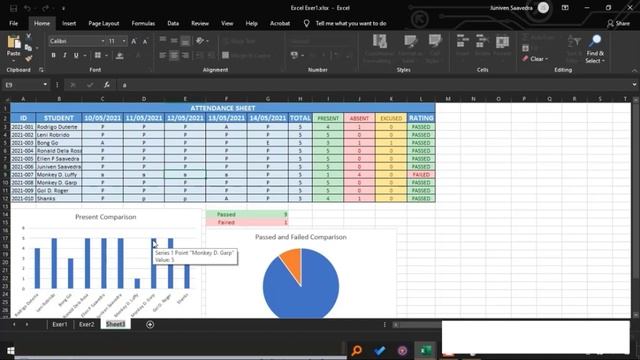Viewport: 640px width, 360px height.
Task: Collapse the ribbon with up chevron
Action: [x=634, y=71]
